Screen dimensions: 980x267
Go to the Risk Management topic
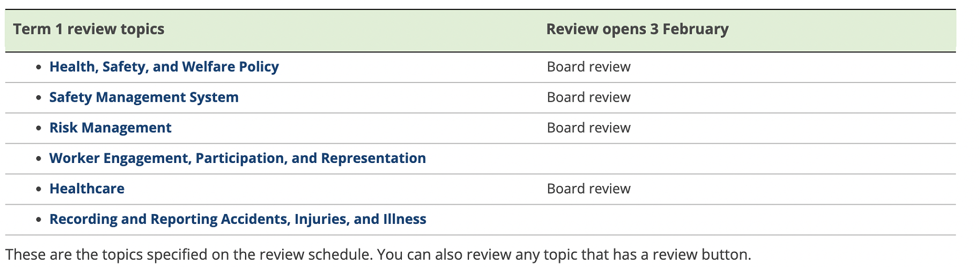[x=110, y=128]
